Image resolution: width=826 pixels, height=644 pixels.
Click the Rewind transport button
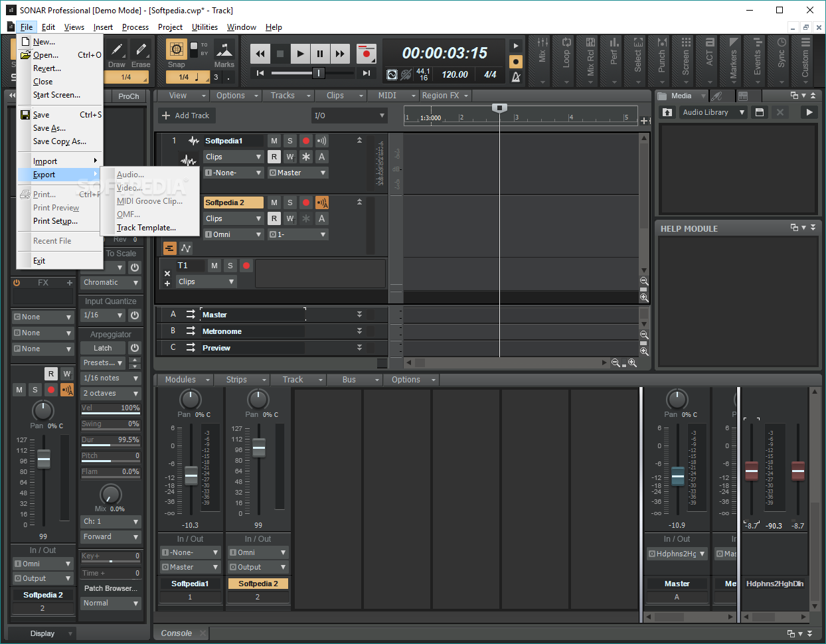(260, 54)
